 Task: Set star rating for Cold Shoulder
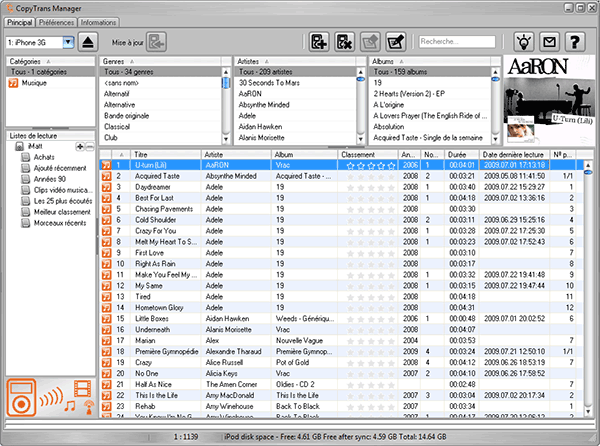(x=370, y=220)
